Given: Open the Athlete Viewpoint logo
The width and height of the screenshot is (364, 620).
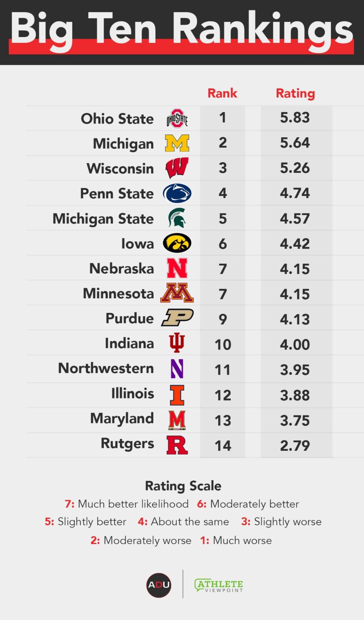Looking at the screenshot, I should pyautogui.click(x=219, y=585).
